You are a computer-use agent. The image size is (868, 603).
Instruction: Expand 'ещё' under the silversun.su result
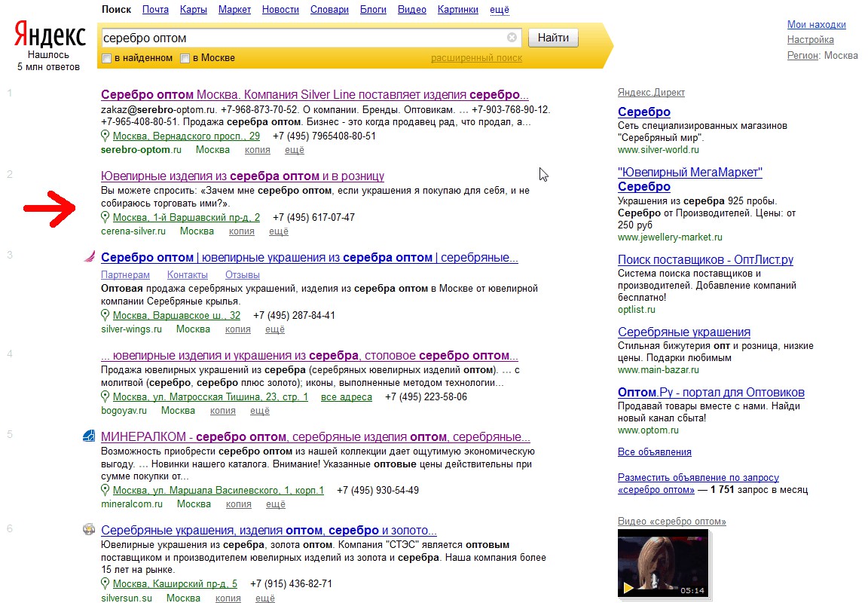[265, 598]
